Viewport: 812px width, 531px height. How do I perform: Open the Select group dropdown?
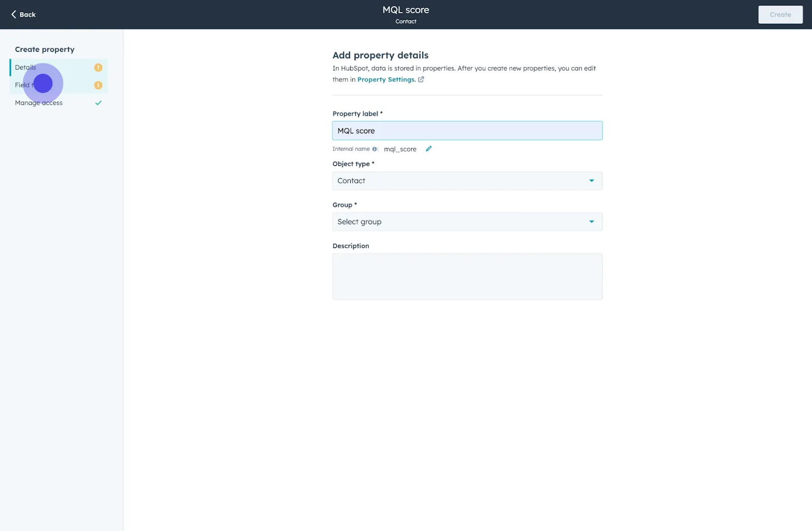click(467, 222)
